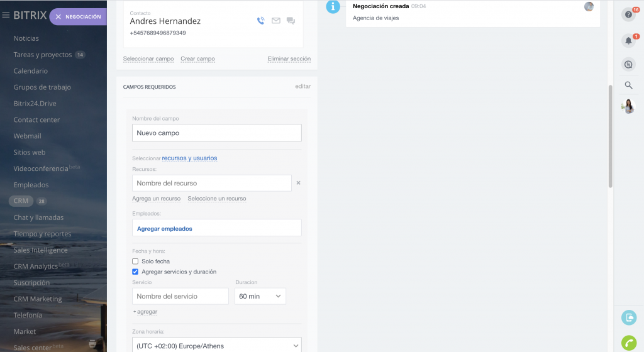Close the Negociación panel tab
This screenshot has width=644, height=352.
point(58,17)
